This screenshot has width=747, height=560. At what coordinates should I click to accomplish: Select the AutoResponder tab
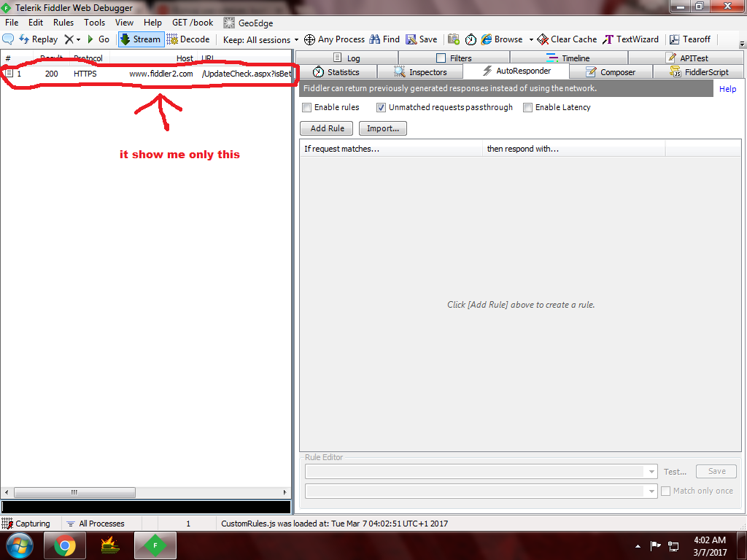(x=516, y=71)
